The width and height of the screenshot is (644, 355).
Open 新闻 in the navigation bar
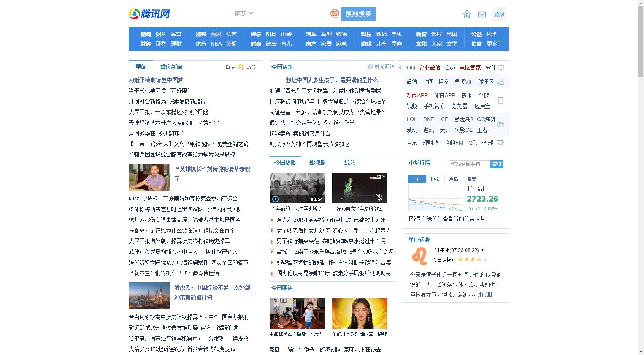pos(146,34)
